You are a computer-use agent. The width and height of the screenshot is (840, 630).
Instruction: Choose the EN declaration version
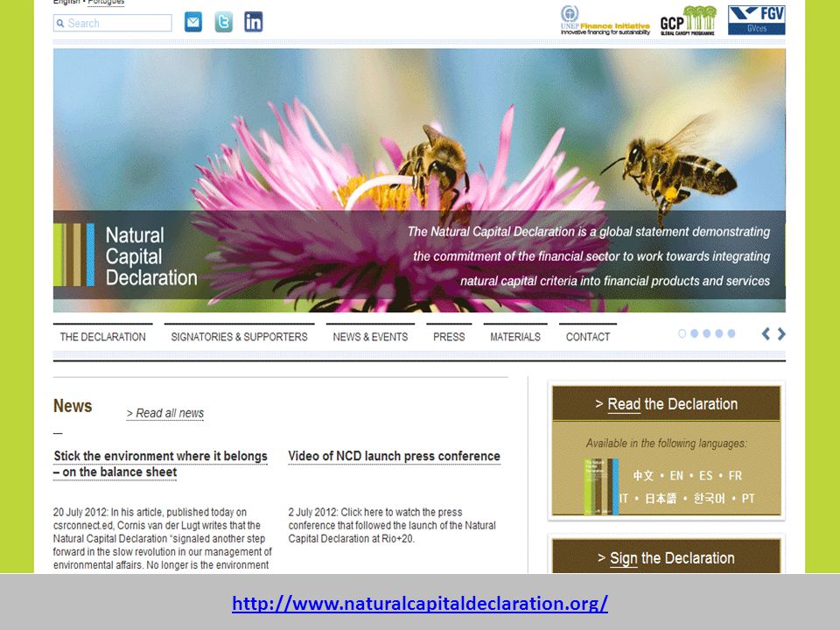676,476
